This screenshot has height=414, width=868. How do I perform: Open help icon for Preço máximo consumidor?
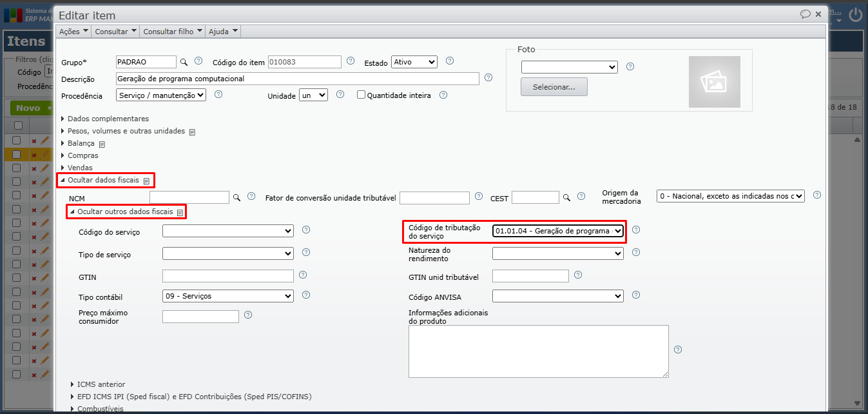coord(248,315)
